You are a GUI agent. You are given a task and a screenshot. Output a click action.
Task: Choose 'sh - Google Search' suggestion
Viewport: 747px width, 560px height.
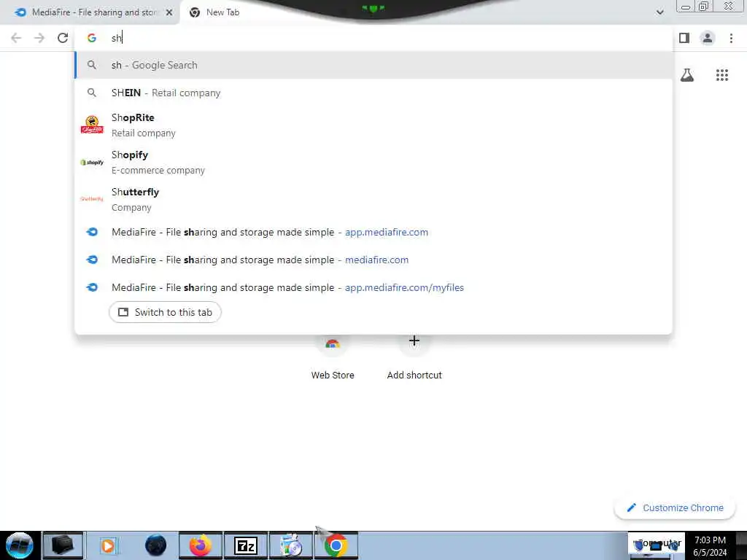[373, 65]
